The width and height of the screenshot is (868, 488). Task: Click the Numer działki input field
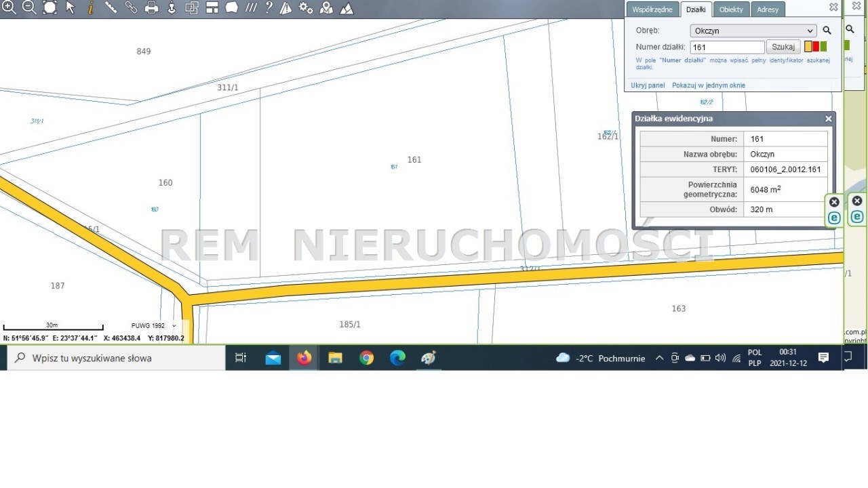[x=727, y=47]
